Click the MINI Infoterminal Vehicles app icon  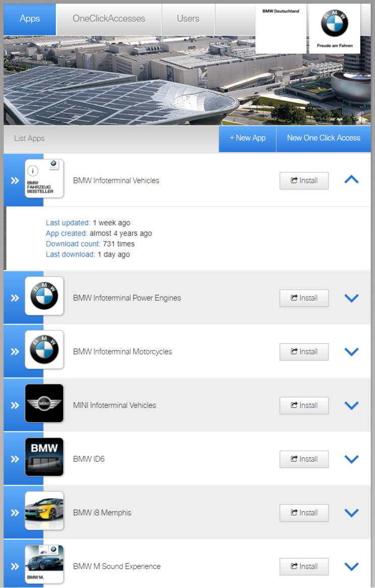(x=44, y=403)
